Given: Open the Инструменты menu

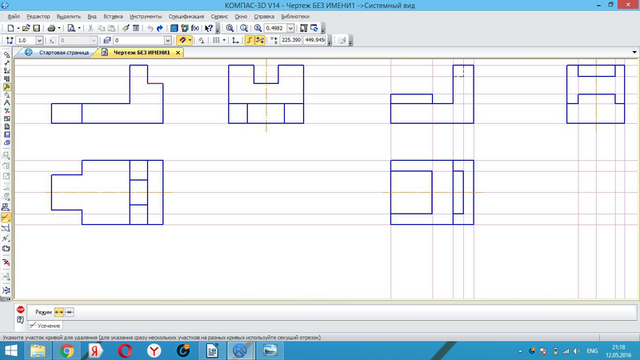Looking at the screenshot, I should 146,17.
